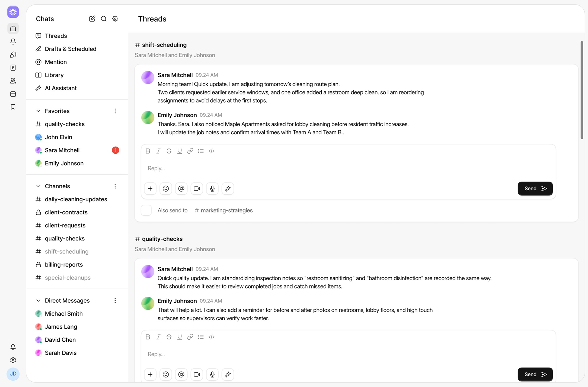Toggle bold formatting in the quality-checks reply
The width and height of the screenshot is (588, 387).
[148, 337]
